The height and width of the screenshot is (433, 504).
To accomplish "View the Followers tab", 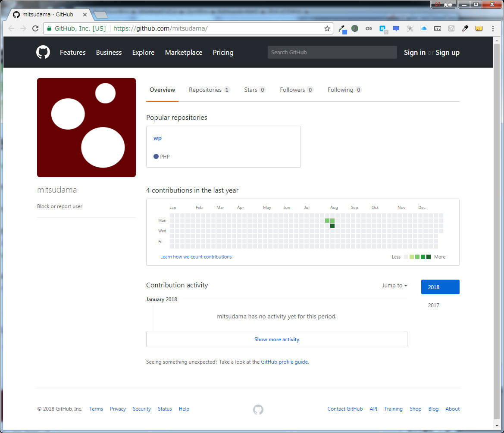I will (296, 90).
